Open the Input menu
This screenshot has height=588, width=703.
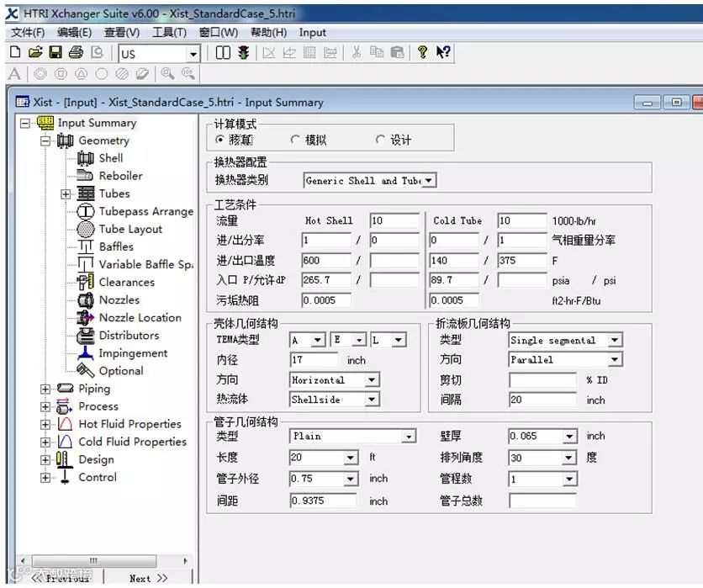click(313, 33)
